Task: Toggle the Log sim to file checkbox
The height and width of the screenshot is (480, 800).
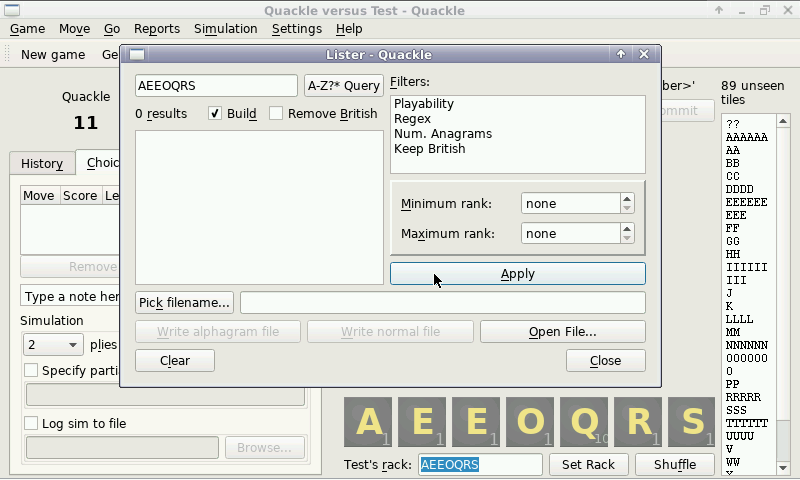Action: point(31,423)
